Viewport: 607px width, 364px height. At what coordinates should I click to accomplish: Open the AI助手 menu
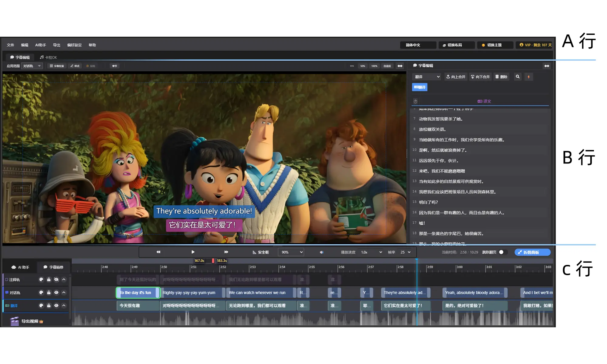(41, 45)
